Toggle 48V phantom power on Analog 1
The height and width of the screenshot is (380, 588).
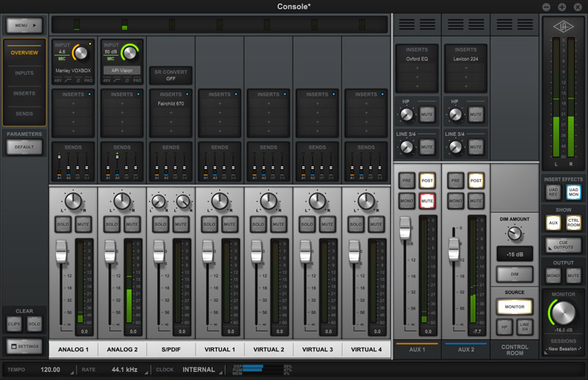(x=58, y=80)
